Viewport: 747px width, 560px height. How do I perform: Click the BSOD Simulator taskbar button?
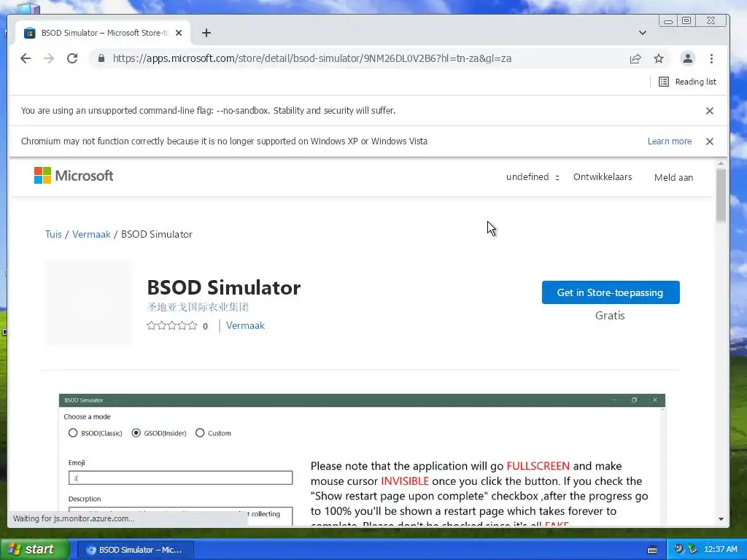[x=134, y=550]
